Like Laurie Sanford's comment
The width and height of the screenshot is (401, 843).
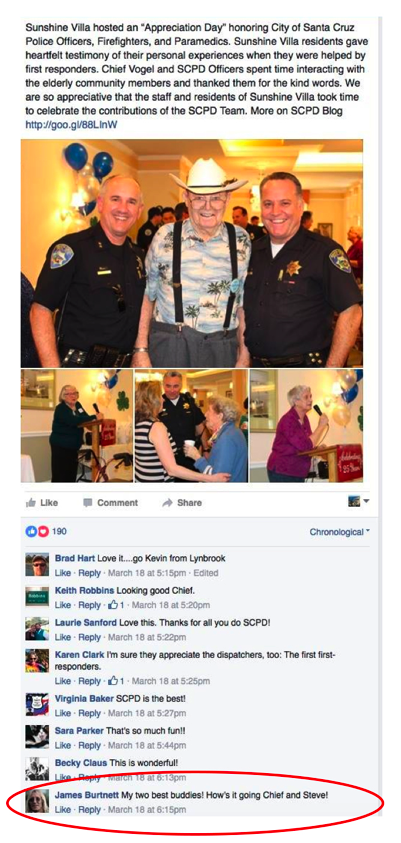pyautogui.click(x=63, y=637)
